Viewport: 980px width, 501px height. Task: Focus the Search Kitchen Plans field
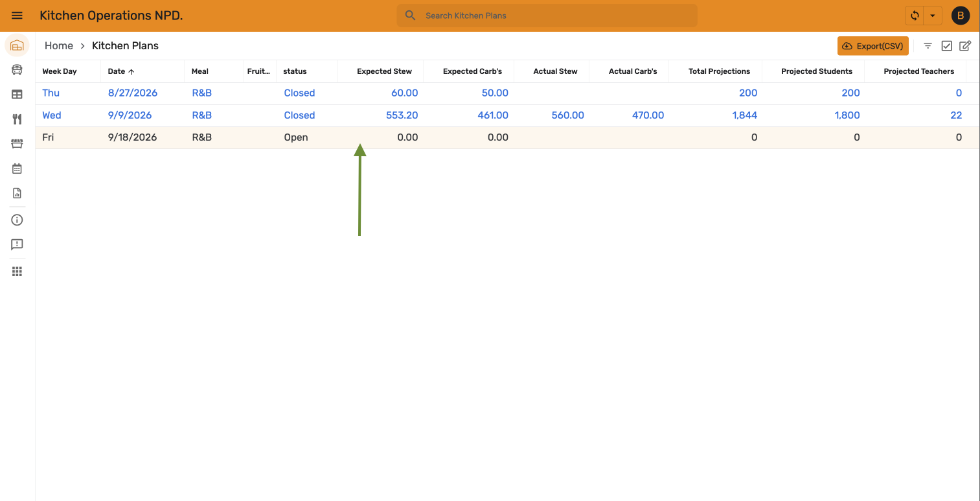(547, 16)
